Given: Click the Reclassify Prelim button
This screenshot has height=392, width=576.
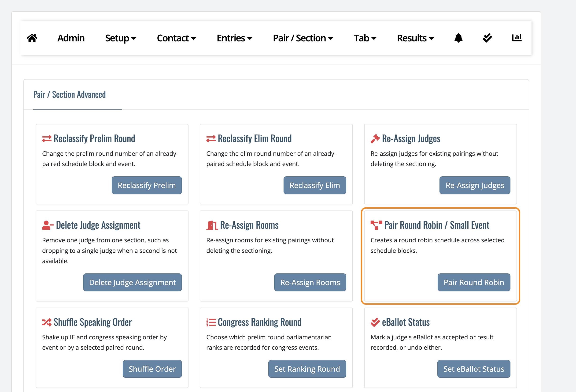Looking at the screenshot, I should (147, 185).
